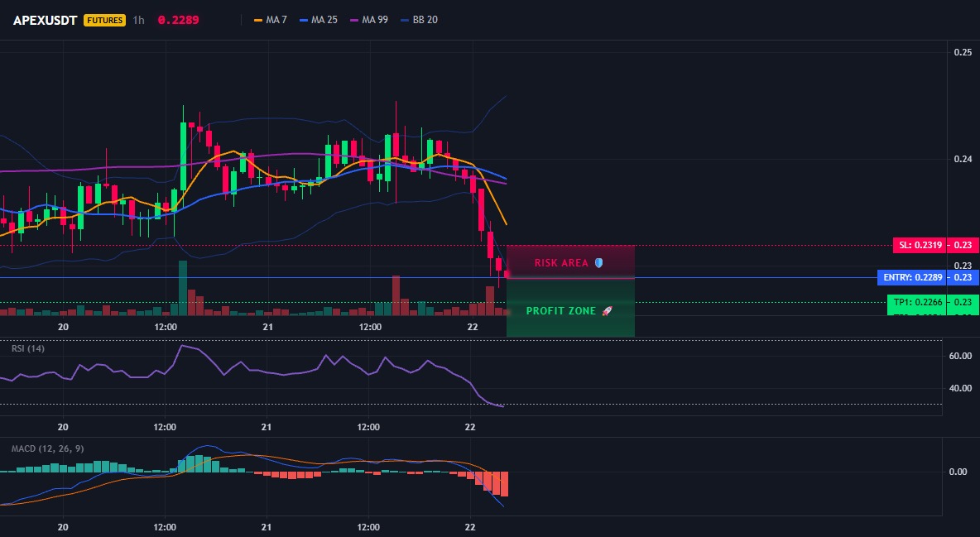Screen dimensions: 980x537
Task: Click the MACD (12, 26, 9) indicator title
Action: point(47,448)
